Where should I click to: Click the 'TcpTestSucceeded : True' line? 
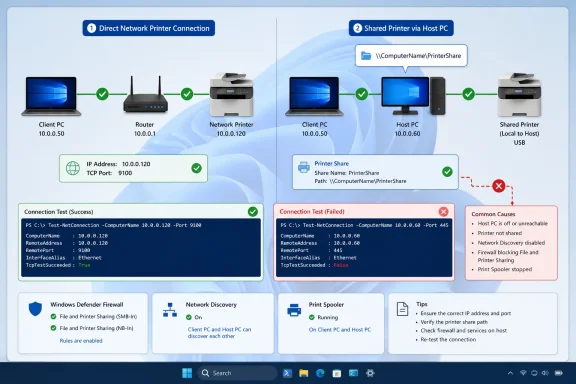[58, 265]
